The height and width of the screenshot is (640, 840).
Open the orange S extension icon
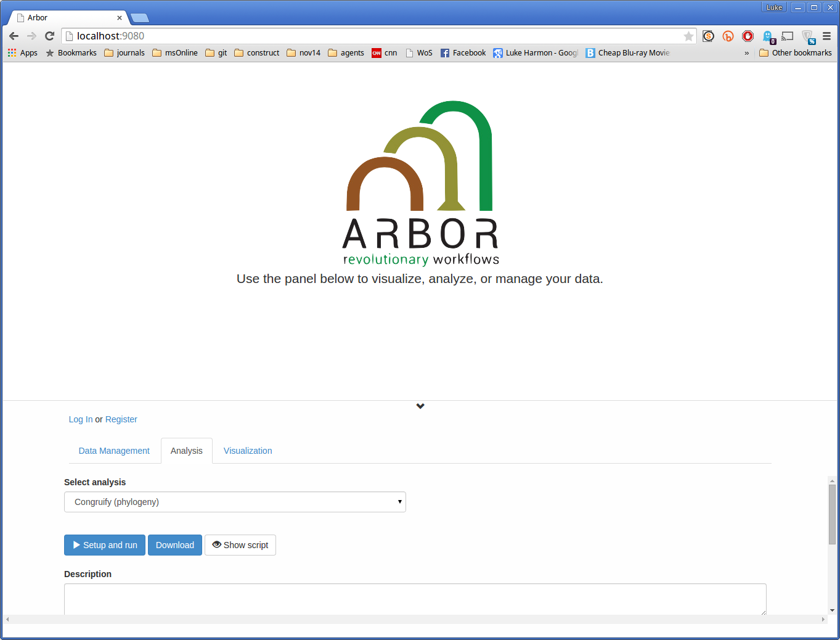coord(708,36)
